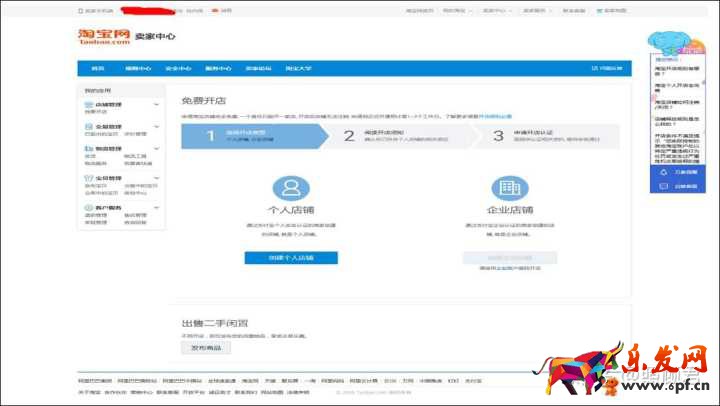The height and width of the screenshot is (406, 720).
Task: Collapse the 物流管理 sidebar section arrow
Action: [x=156, y=149]
